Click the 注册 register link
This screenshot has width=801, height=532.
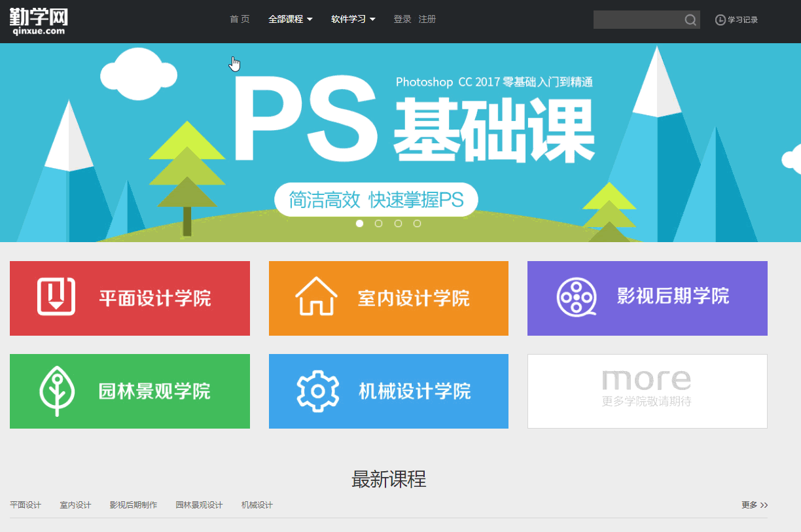pos(427,20)
